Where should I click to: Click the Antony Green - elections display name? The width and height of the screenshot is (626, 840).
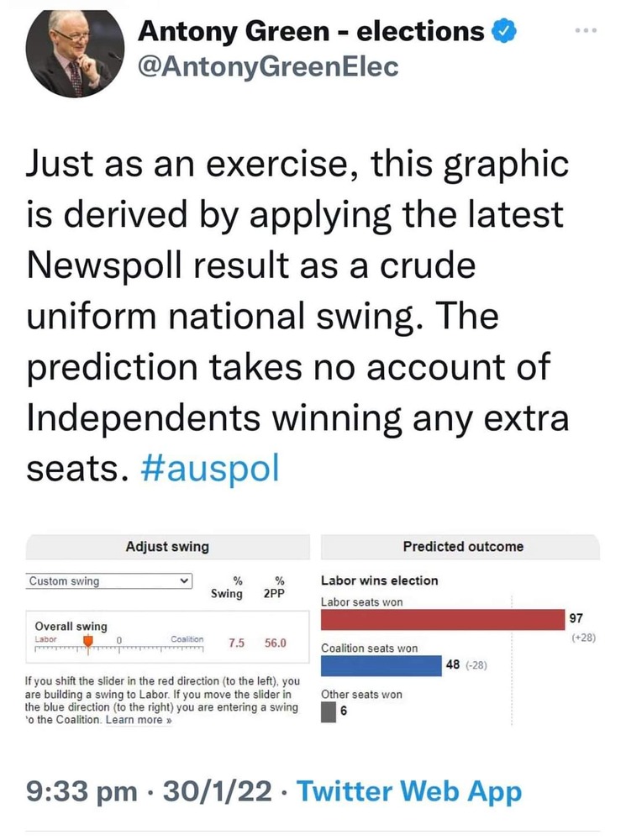pyautogui.click(x=310, y=32)
